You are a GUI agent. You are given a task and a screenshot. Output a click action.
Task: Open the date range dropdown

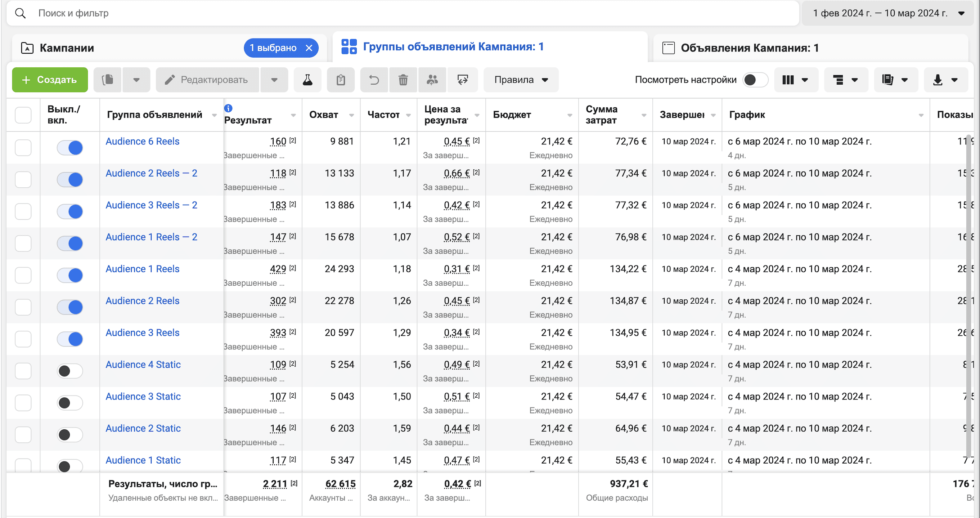(x=888, y=13)
